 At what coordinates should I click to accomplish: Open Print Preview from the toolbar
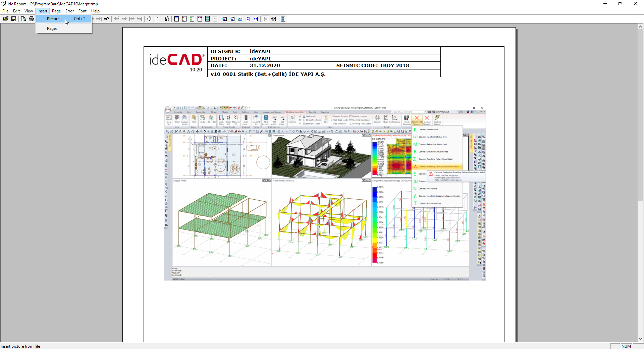click(23, 19)
